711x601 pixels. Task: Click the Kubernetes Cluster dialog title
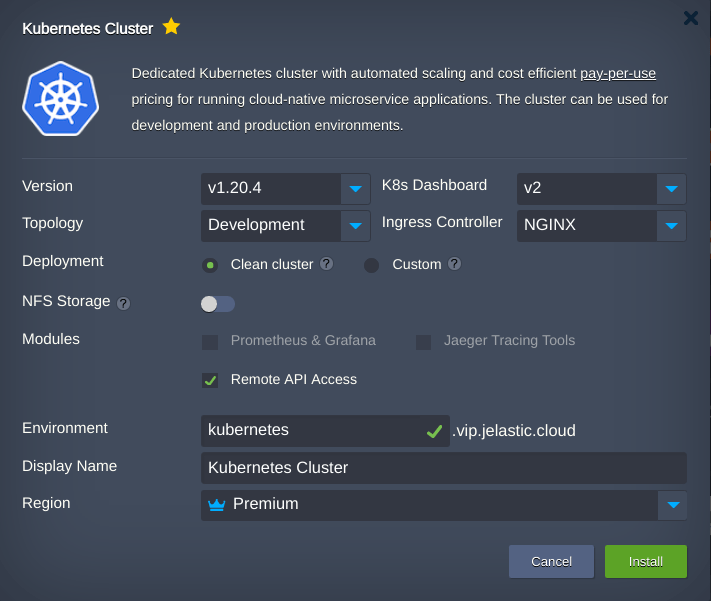click(x=88, y=29)
